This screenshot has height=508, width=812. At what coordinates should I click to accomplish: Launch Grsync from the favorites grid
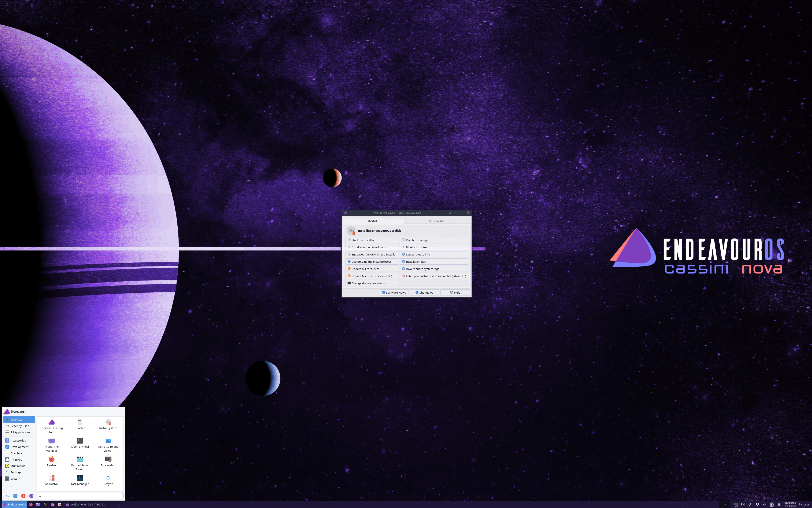pos(108,480)
